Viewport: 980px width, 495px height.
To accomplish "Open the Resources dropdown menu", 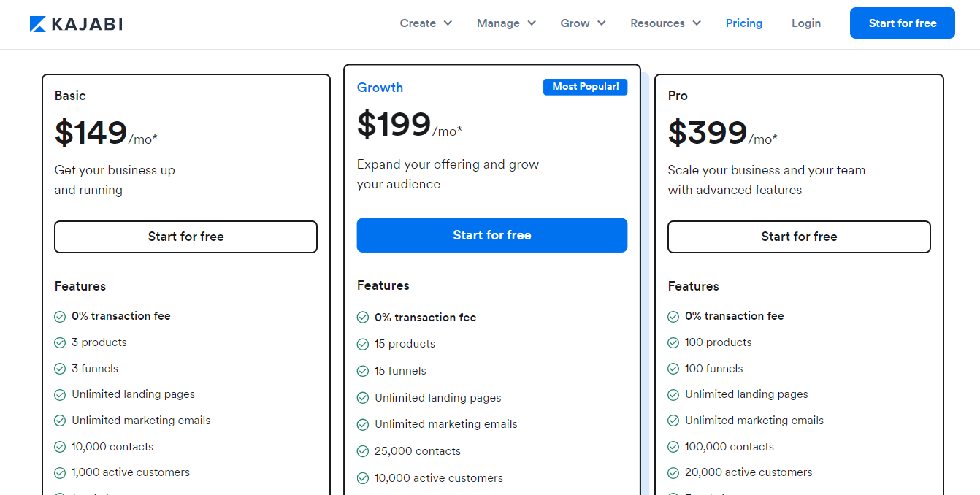I will (x=665, y=23).
